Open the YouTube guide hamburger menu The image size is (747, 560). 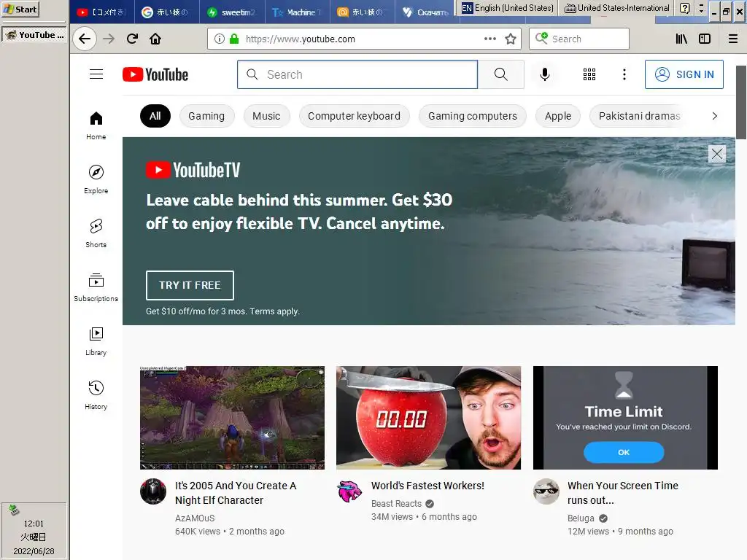[96, 74]
